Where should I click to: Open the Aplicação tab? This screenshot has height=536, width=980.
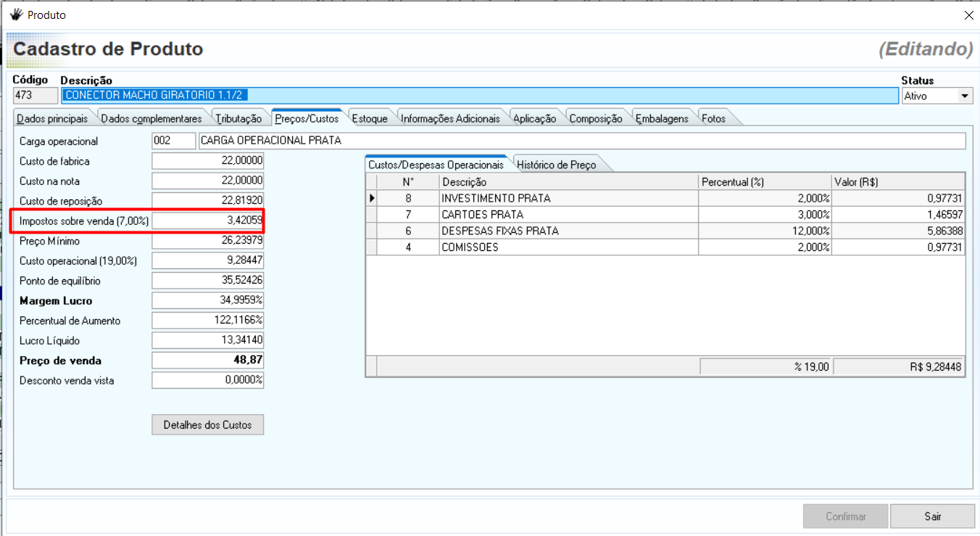pos(534,118)
